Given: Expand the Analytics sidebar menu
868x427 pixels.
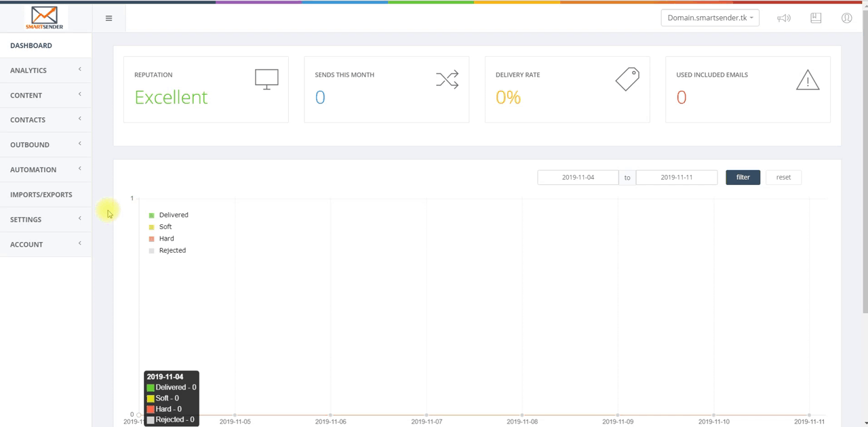Looking at the screenshot, I should (x=45, y=70).
